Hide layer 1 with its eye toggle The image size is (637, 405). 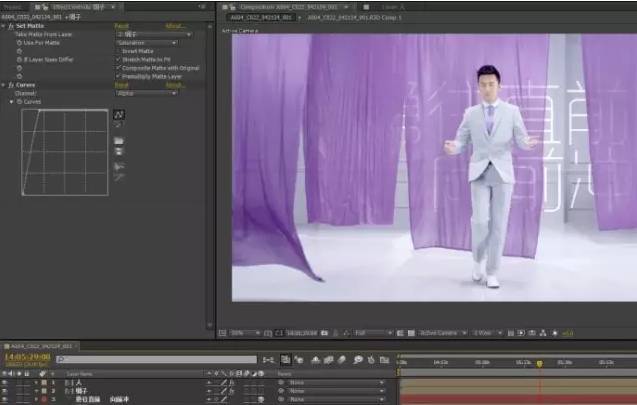point(4,382)
